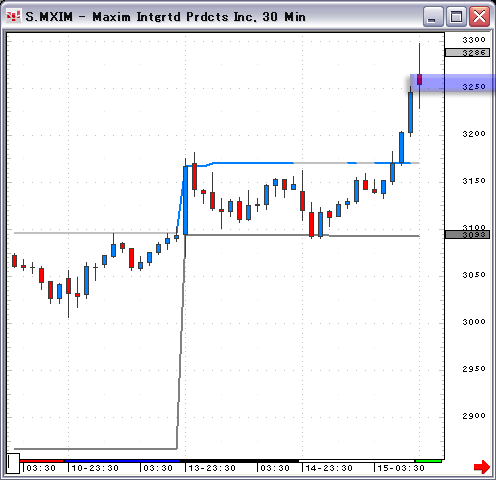
Task: Click the 3286 price marker
Action: 467,52
